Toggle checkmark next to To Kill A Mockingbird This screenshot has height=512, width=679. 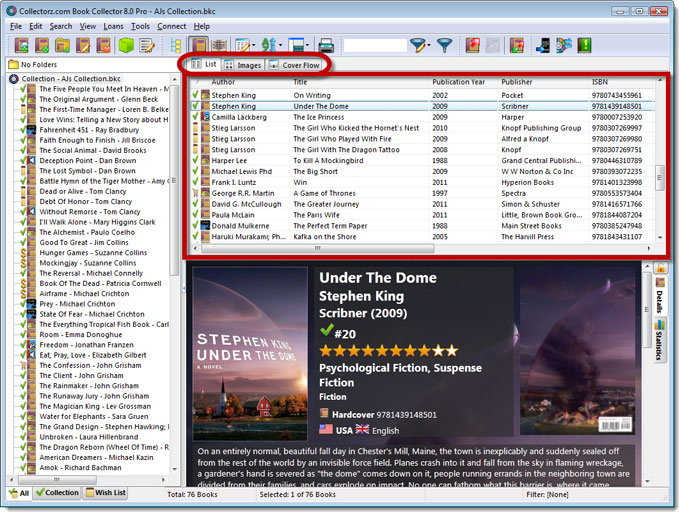pyautogui.click(x=197, y=160)
